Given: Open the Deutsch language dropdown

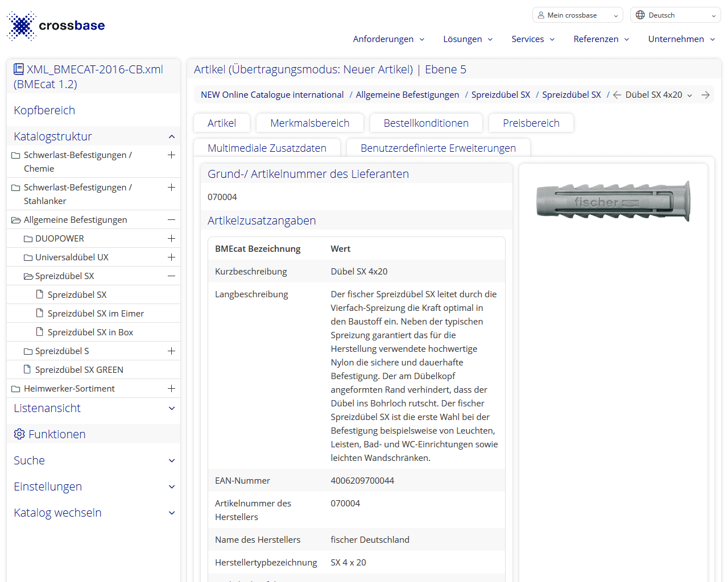Looking at the screenshot, I should (676, 15).
